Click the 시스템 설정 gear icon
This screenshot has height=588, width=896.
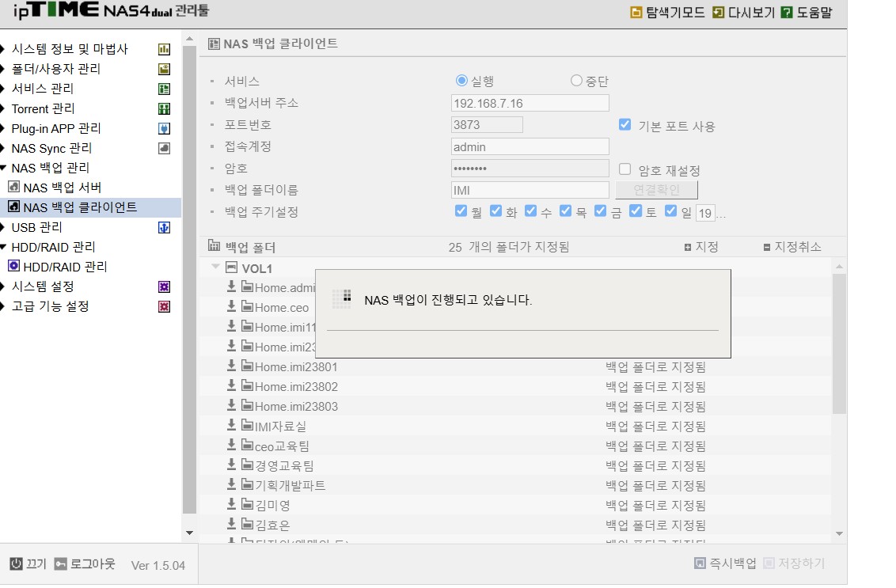[x=164, y=286]
